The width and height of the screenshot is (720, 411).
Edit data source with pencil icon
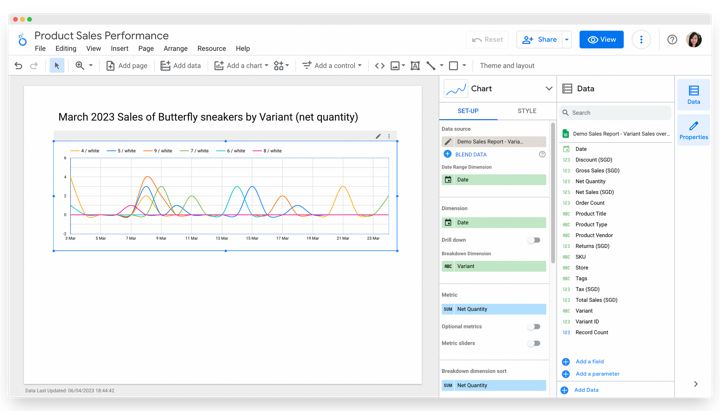pos(448,141)
